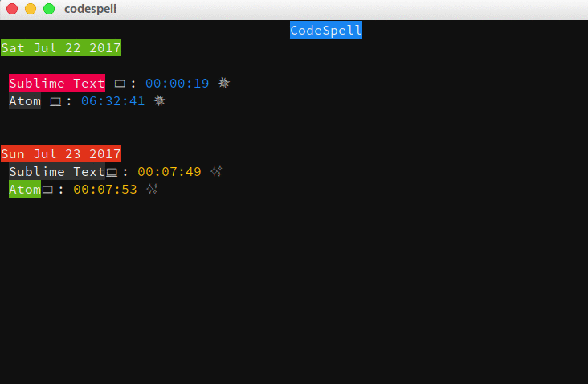Click the red-highlighted Sublime Text entry
588x384 pixels.
click(x=57, y=83)
